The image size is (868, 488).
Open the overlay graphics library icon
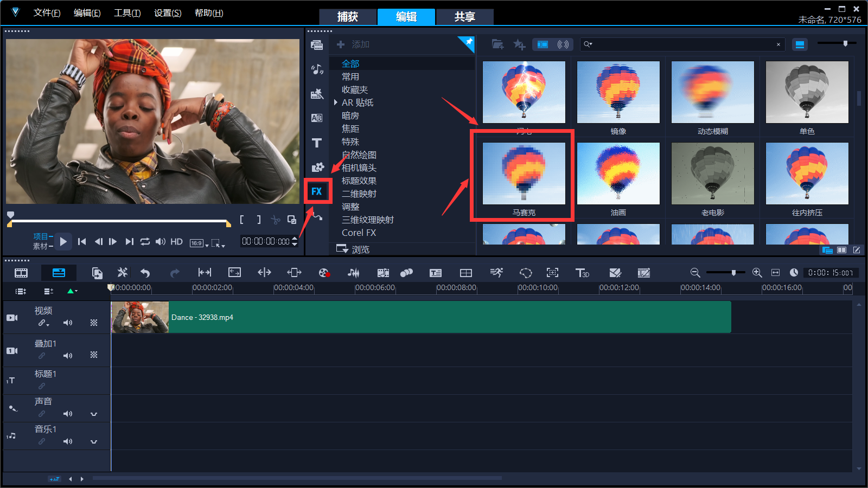pyautogui.click(x=317, y=167)
